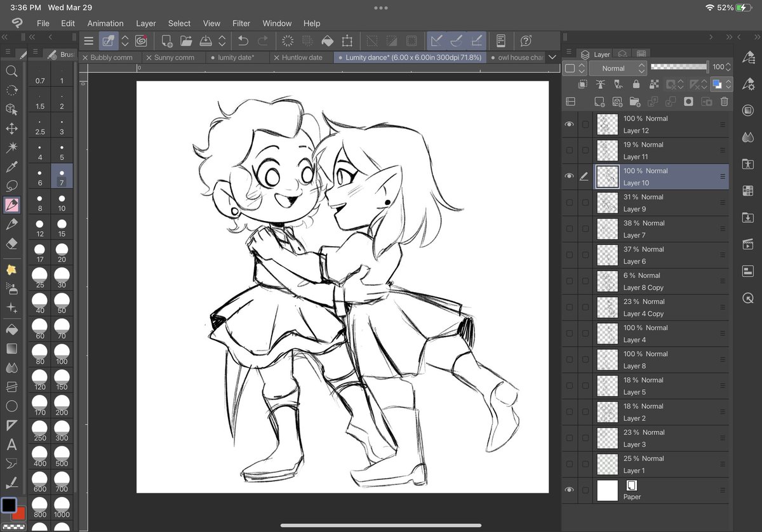This screenshot has height=532, width=762.
Task: Show Layer 4 by its visibility box
Action: pyautogui.click(x=569, y=333)
